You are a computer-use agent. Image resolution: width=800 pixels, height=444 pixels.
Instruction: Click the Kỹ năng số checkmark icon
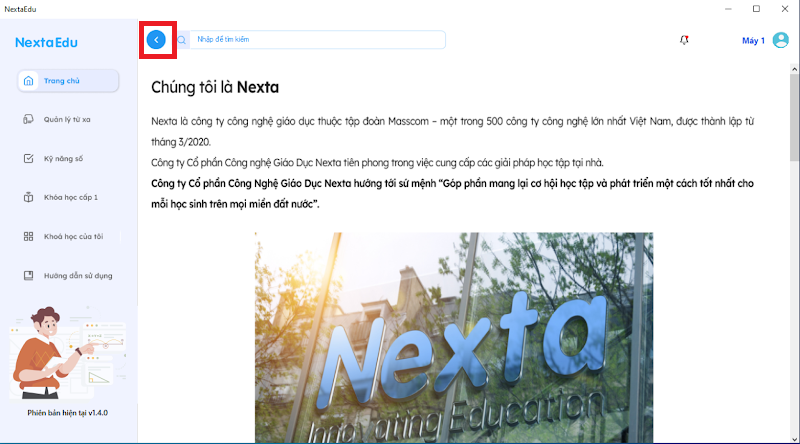(x=29, y=159)
